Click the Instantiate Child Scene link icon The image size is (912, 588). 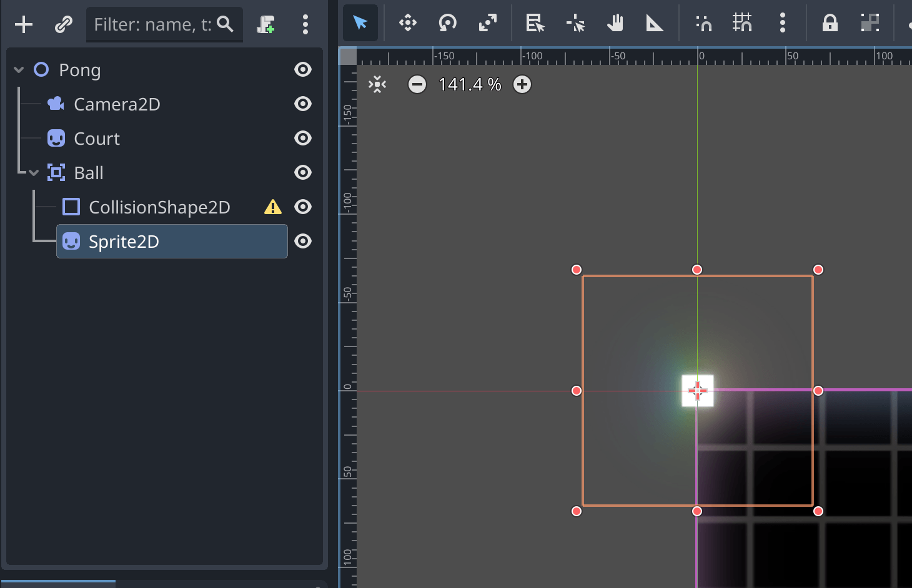63,24
